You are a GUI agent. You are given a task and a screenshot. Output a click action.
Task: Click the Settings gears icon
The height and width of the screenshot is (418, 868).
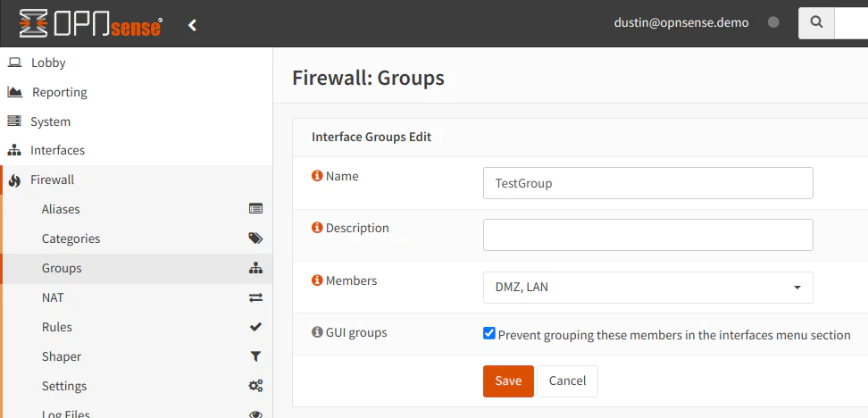[x=255, y=386]
